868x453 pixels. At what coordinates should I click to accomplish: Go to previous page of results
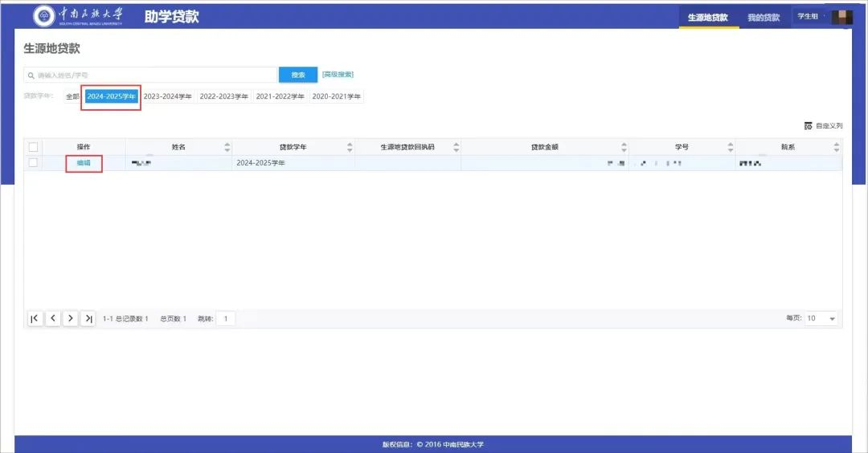tap(53, 319)
